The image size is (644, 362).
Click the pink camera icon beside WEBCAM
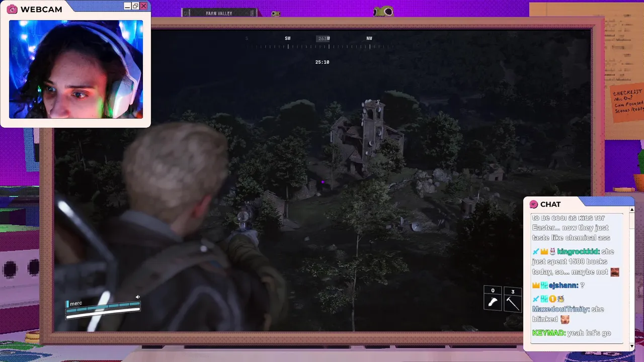coord(12,10)
